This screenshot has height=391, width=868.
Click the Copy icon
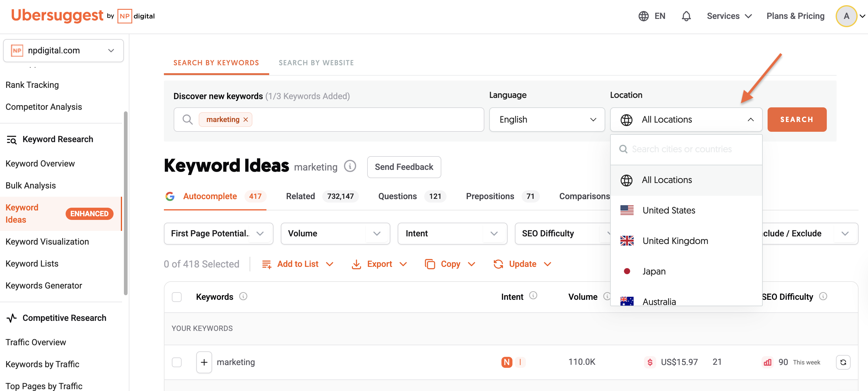coord(430,264)
